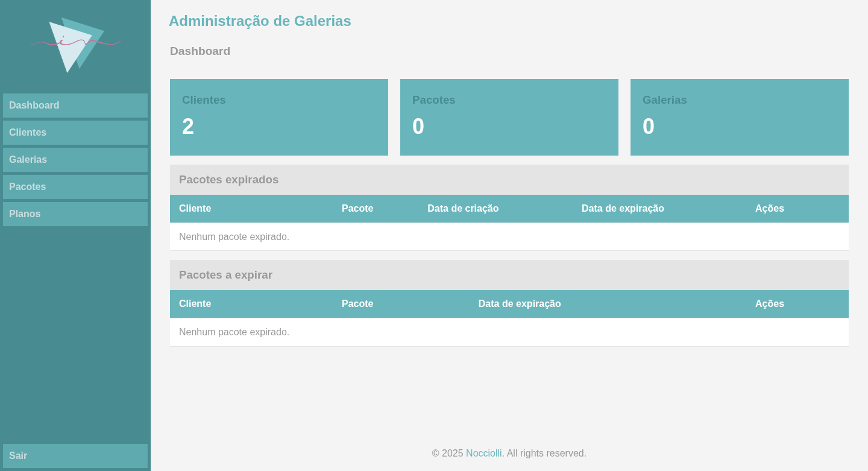The height and width of the screenshot is (471, 868).
Task: Click the "Pacotes expirados" section header
Action: pos(509,180)
